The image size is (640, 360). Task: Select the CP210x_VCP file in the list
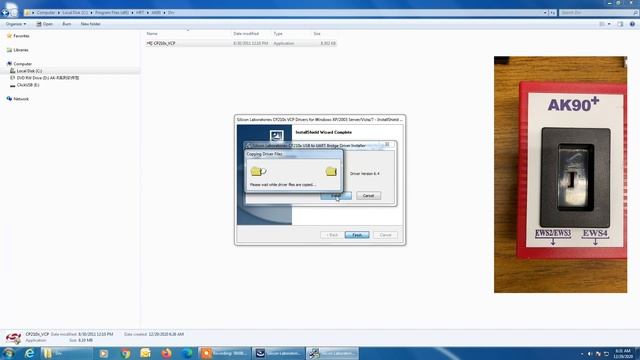(x=241, y=43)
